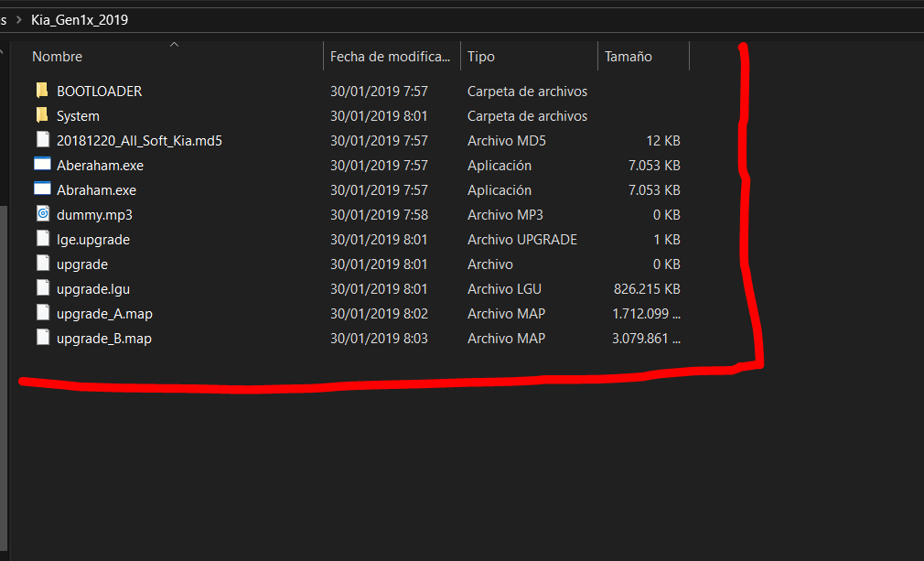
Task: Select the BOOTLOADER folder name
Action: point(99,92)
